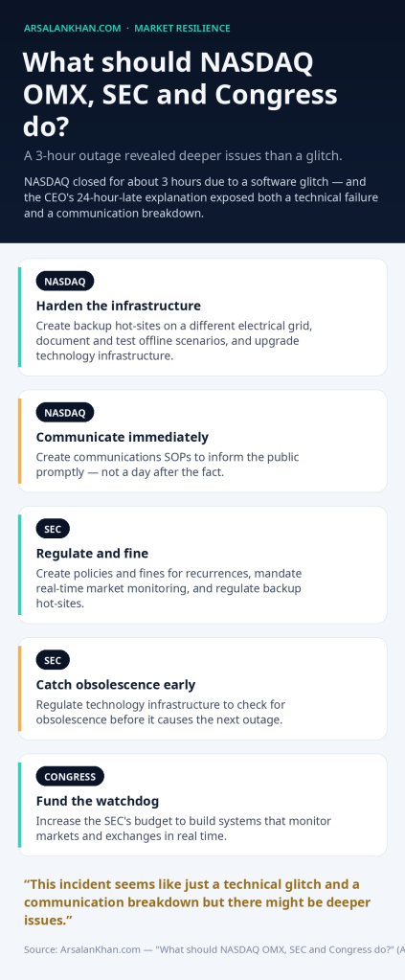Click the communications SOPs description text
The width and height of the screenshot is (405, 980).
(168, 465)
